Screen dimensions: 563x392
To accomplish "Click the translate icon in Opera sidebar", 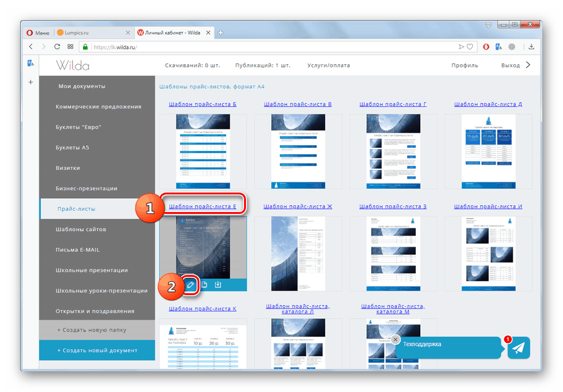I will coord(31,64).
